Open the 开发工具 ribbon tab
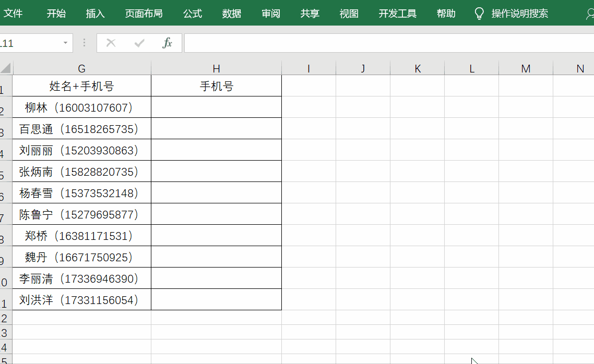 pyautogui.click(x=398, y=14)
